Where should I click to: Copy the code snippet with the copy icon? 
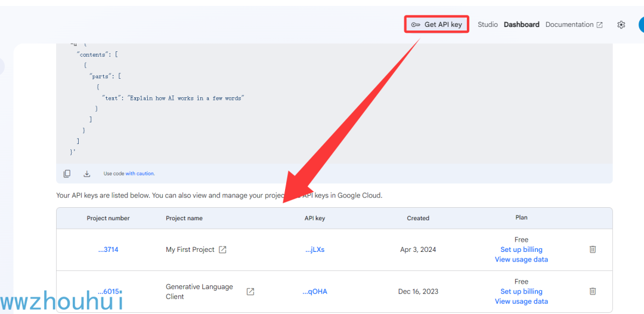coord(67,174)
